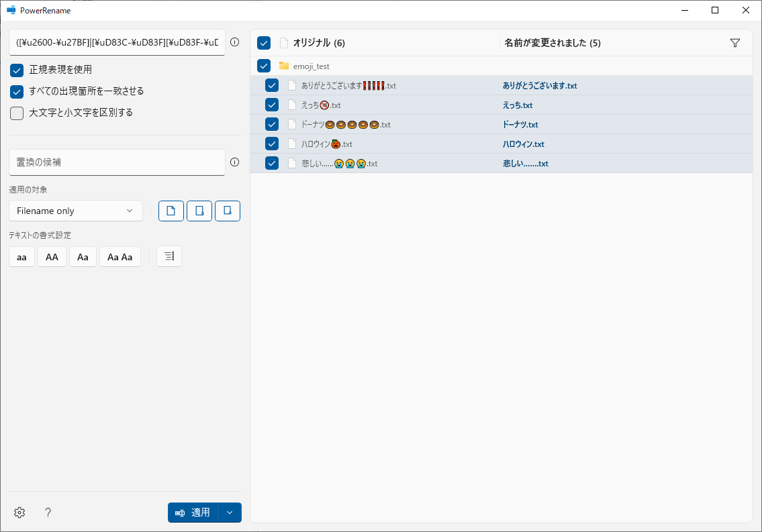Toggle すべての出現箇所を一致させる checkbox
Image resolution: width=762 pixels, height=532 pixels.
pyautogui.click(x=17, y=91)
